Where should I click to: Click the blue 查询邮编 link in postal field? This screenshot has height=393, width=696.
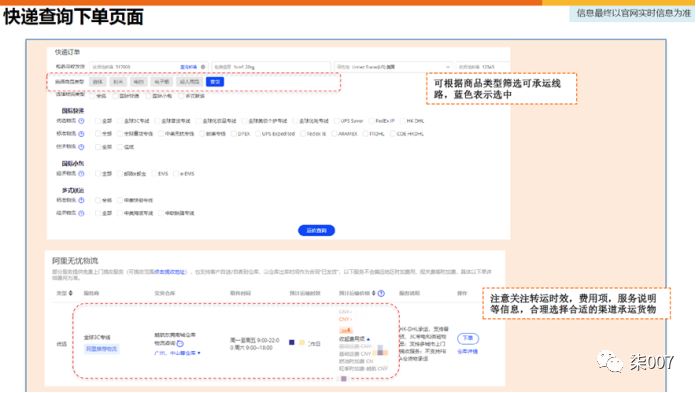click(x=189, y=67)
